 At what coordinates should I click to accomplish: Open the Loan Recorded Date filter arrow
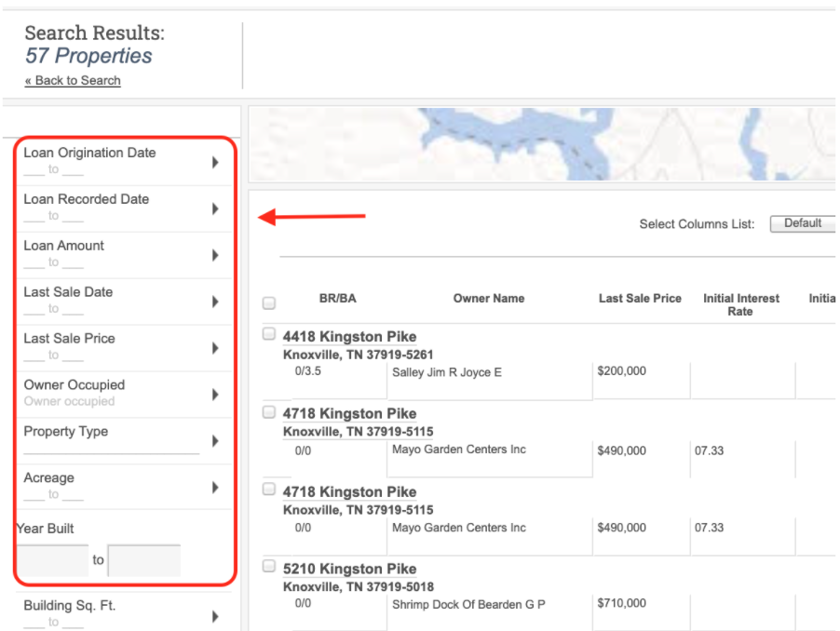(x=215, y=208)
